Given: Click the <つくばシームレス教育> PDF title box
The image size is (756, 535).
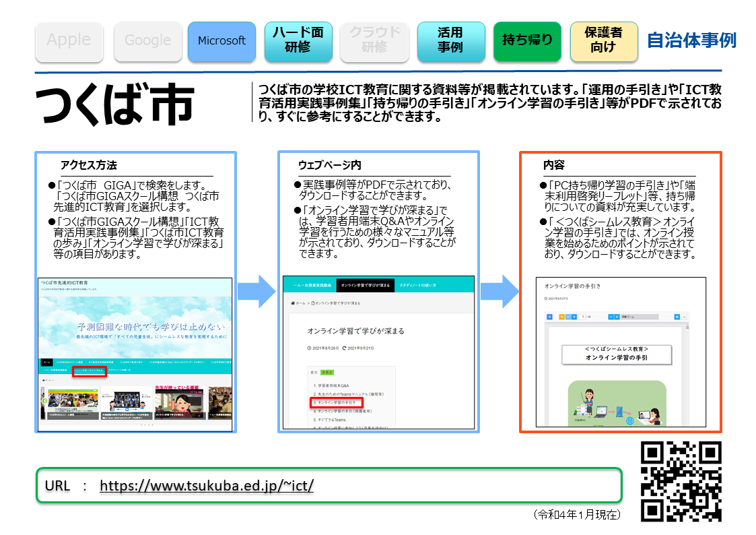Looking at the screenshot, I should (x=616, y=354).
